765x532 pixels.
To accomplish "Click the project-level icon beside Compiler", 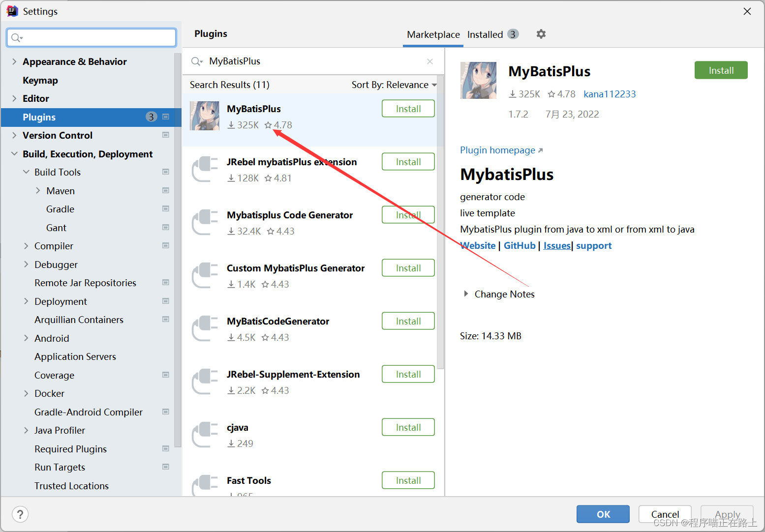I will 166,246.
